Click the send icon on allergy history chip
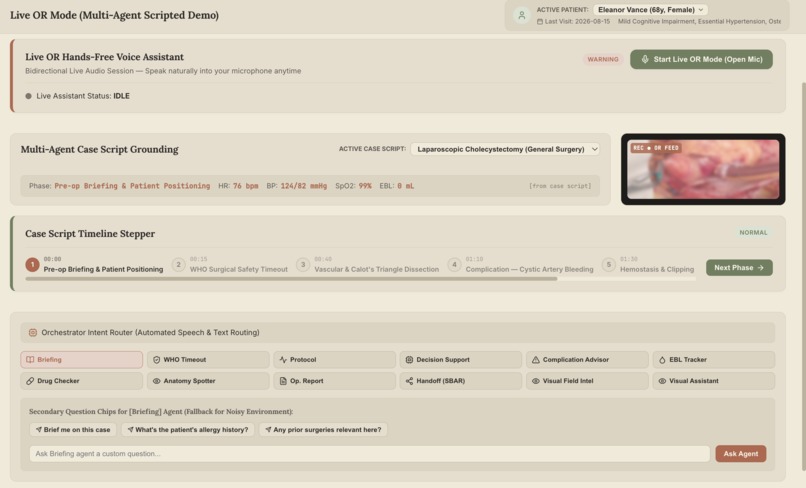This screenshot has height=488, width=806. point(131,429)
